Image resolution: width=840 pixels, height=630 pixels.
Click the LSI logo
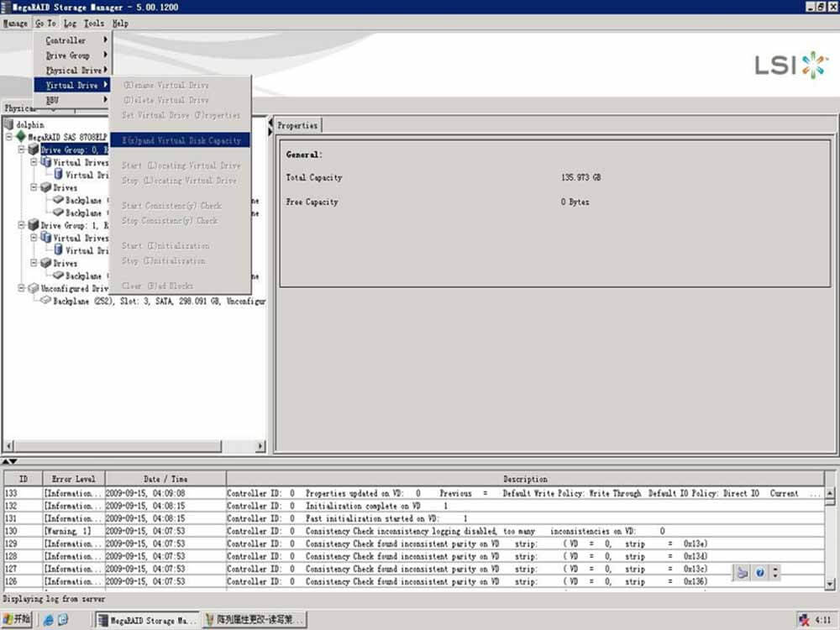(x=790, y=65)
